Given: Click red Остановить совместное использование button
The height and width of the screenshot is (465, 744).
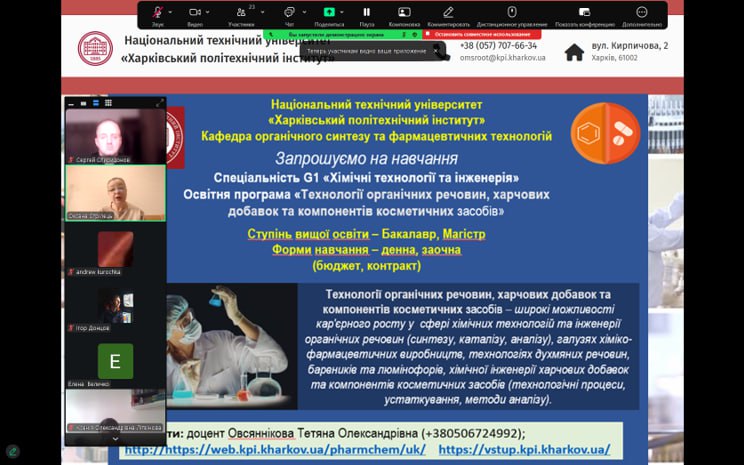Looking at the screenshot, I should click(482, 35).
